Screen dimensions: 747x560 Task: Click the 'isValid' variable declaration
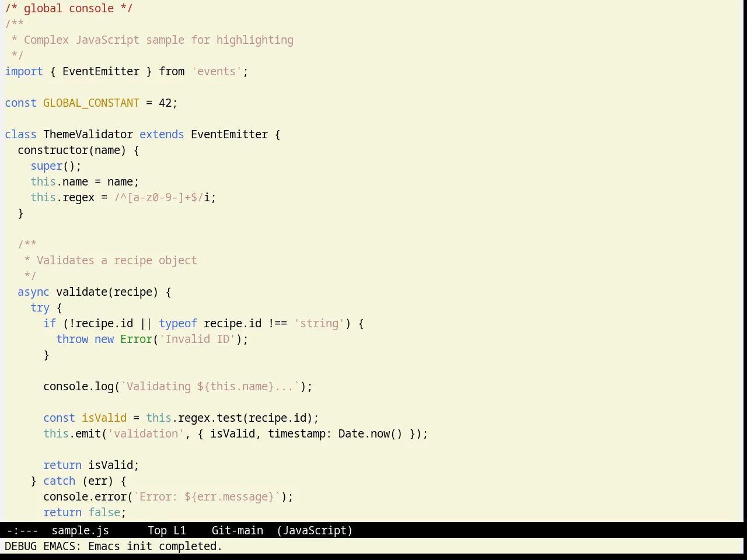[104, 418]
